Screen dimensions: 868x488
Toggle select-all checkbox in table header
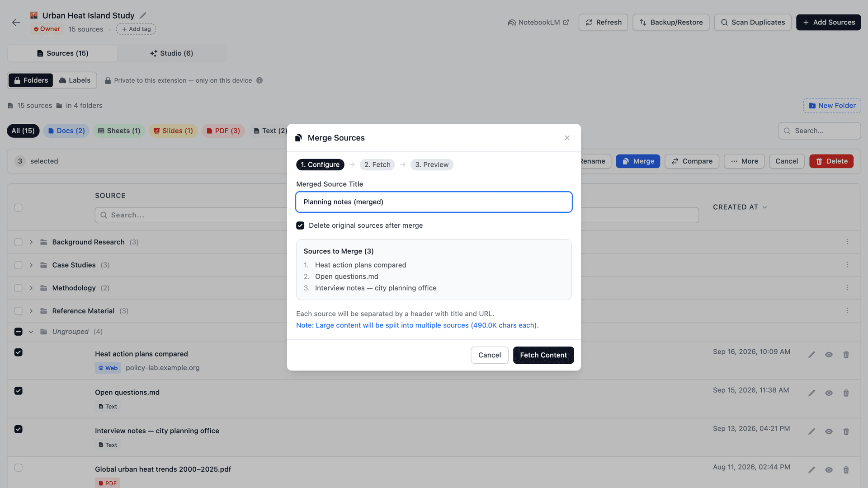19,208
